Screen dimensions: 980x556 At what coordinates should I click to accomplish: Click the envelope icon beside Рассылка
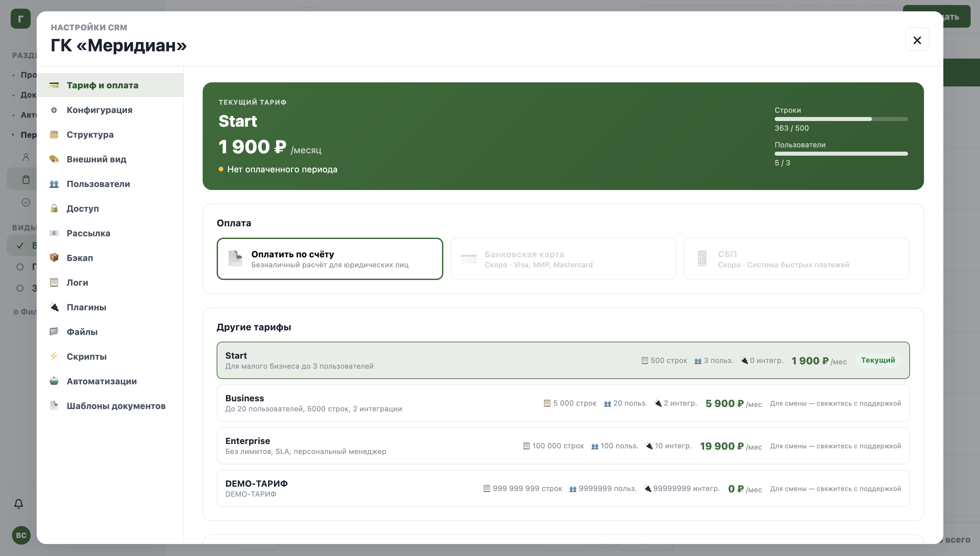54,233
